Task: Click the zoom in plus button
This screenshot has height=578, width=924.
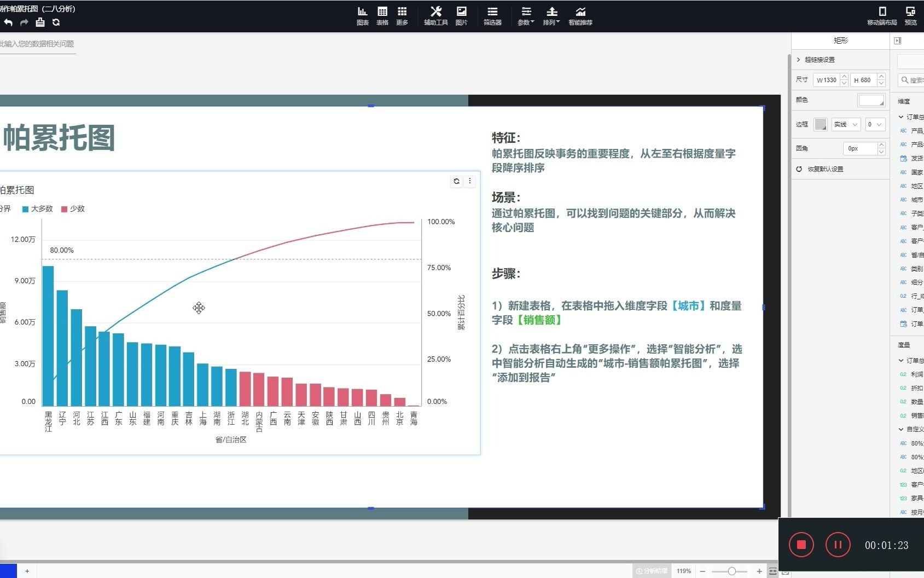Action: [759, 571]
